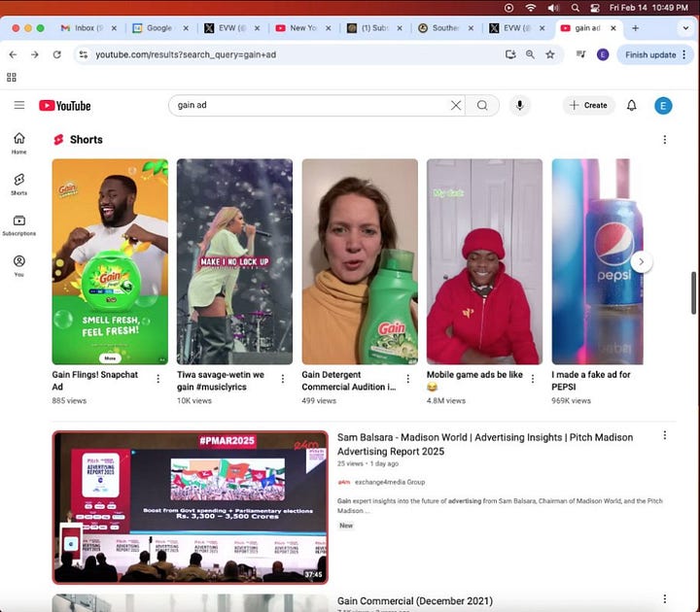Click the date and time in menu bar
This screenshot has width=700, height=612.
pyautogui.click(x=648, y=8)
